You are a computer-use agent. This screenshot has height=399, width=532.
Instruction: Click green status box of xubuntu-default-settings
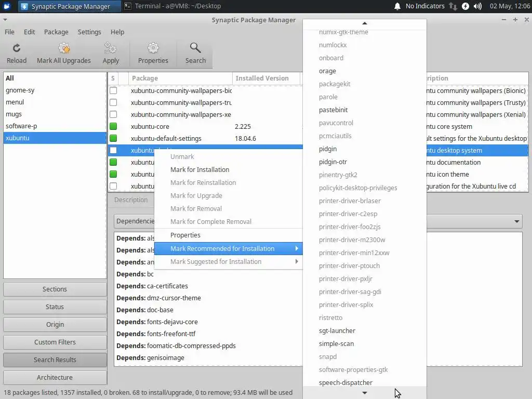click(113, 138)
